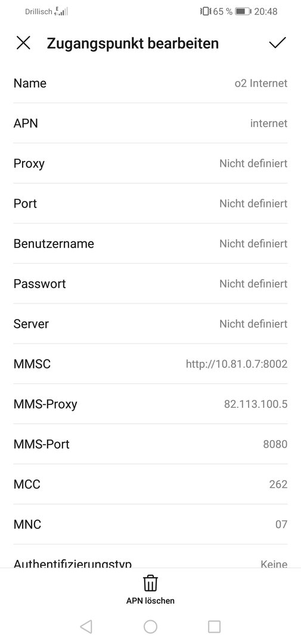The height and width of the screenshot is (644, 301).
Task: Open Benutzername setting
Action: 150,243
